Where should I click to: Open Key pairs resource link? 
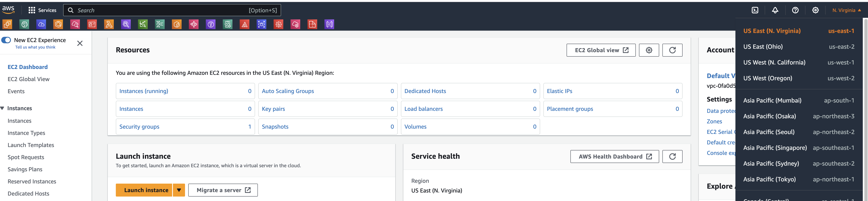coord(273,109)
